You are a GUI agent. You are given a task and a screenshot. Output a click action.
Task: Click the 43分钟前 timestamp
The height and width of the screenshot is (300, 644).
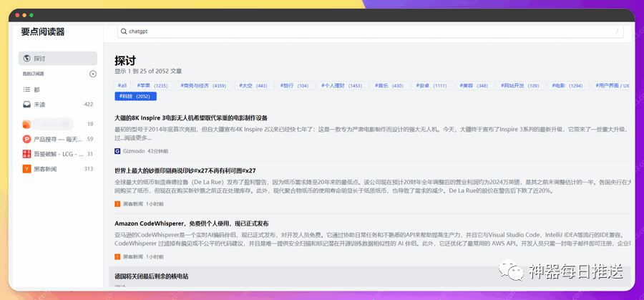coord(157,151)
